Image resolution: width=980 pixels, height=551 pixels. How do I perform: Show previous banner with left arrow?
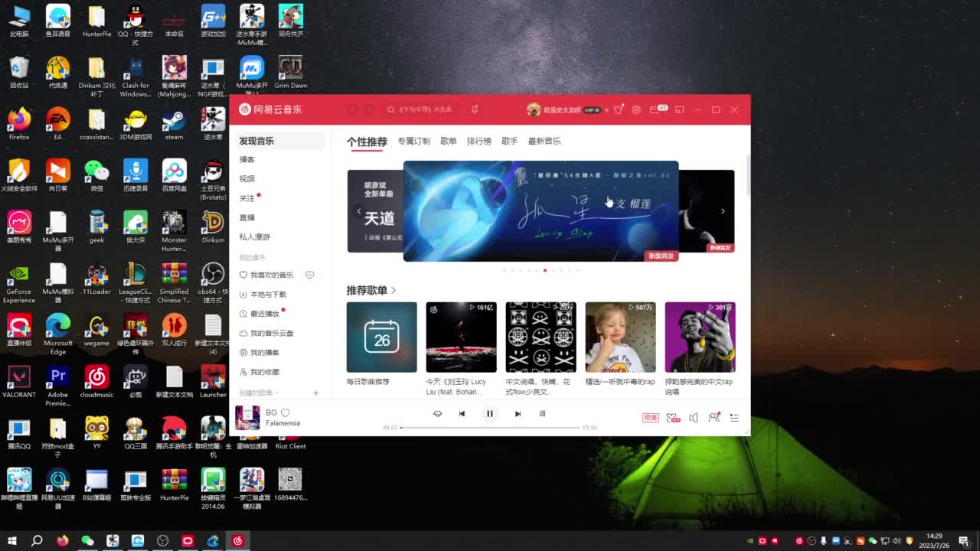(x=358, y=211)
